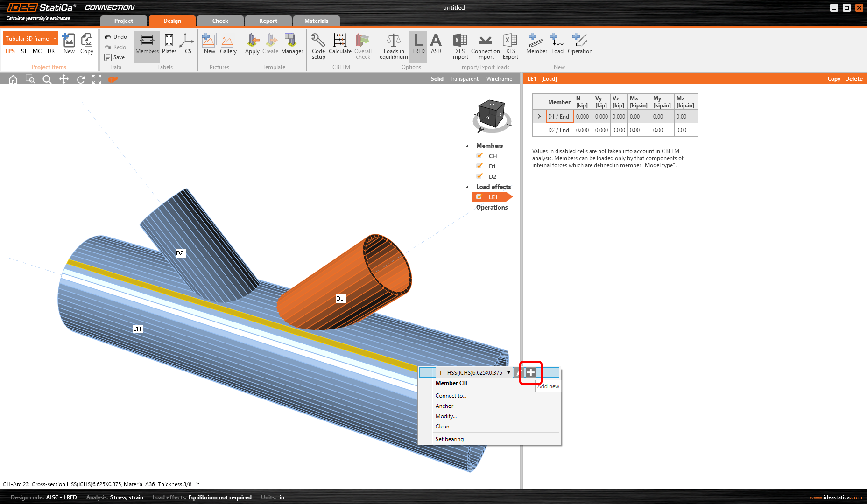Toggle visibility of member D2

coord(479,176)
